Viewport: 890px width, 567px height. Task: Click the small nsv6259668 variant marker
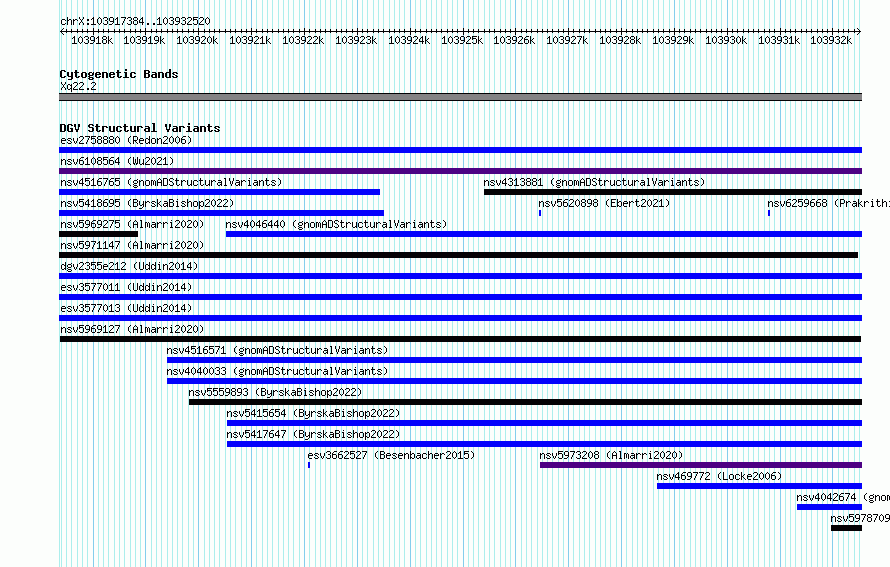[769, 213]
